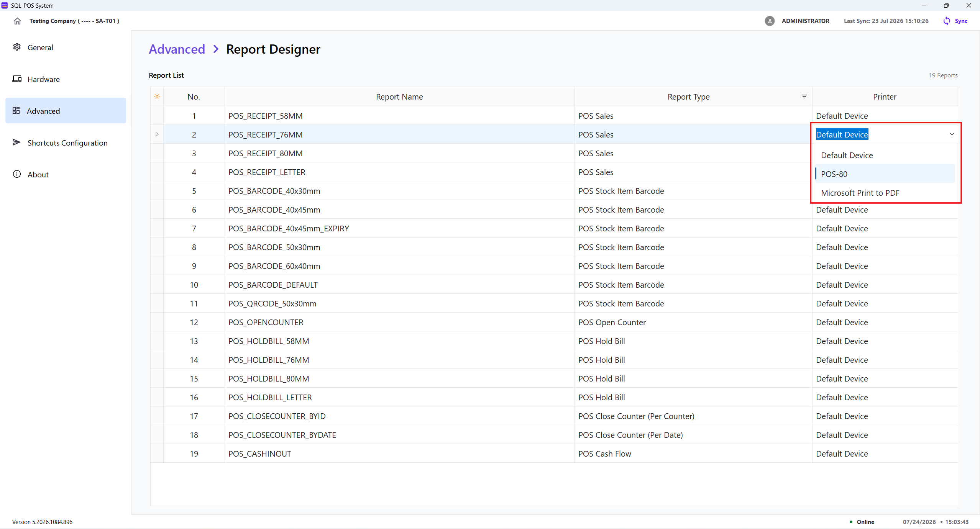
Task: Click the 19 Reports count label
Action: [943, 75]
